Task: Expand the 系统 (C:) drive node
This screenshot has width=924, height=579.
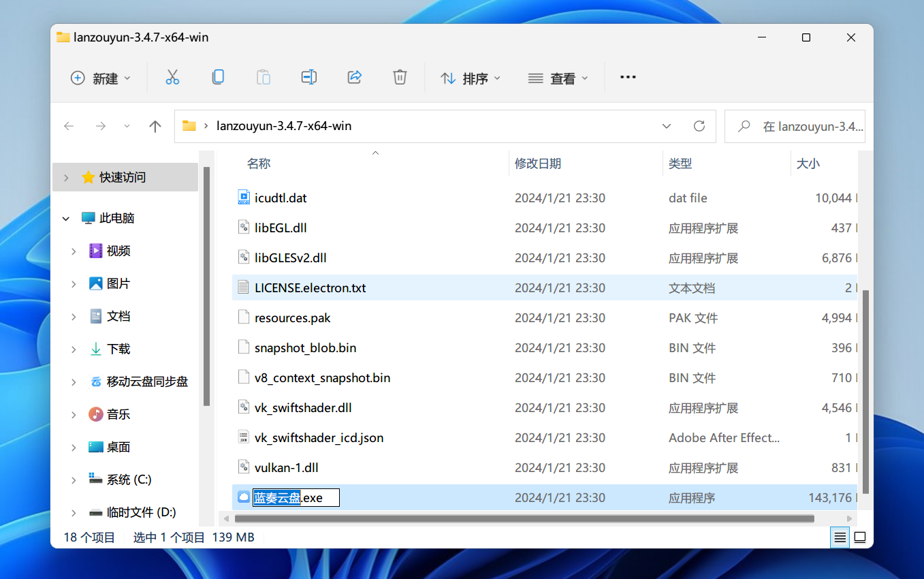Action: click(74, 480)
